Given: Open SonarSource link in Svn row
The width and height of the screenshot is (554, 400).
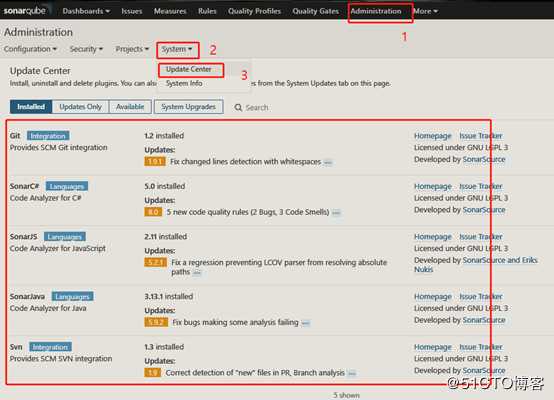Looking at the screenshot, I should 484,370.
